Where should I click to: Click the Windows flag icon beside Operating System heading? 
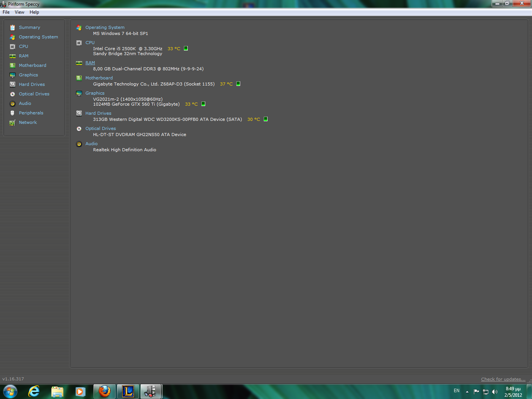click(x=79, y=28)
